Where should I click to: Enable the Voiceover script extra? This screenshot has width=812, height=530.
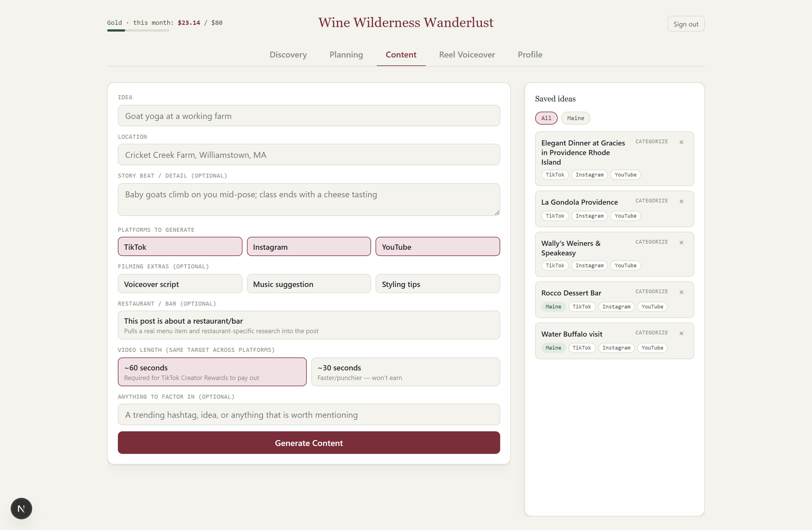180,284
